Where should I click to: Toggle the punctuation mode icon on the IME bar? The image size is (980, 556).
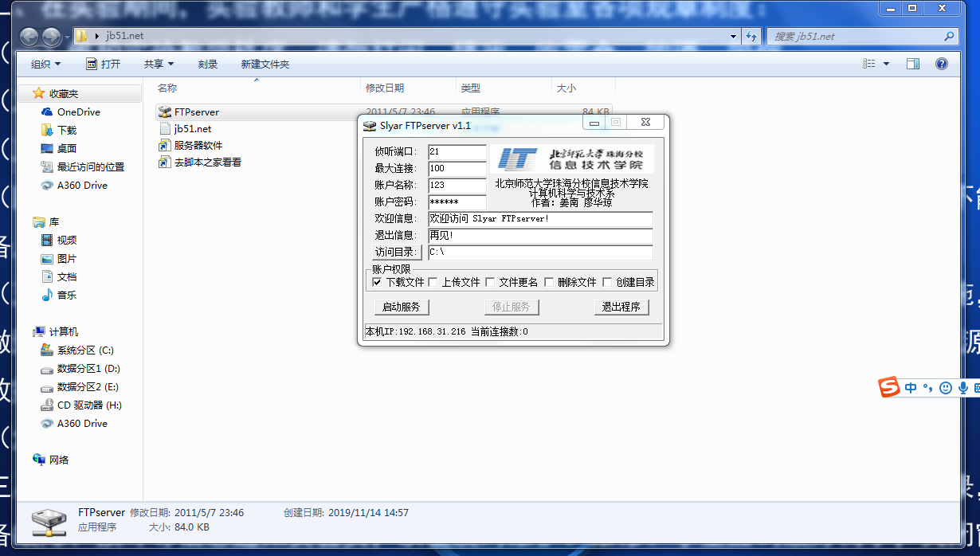click(927, 388)
